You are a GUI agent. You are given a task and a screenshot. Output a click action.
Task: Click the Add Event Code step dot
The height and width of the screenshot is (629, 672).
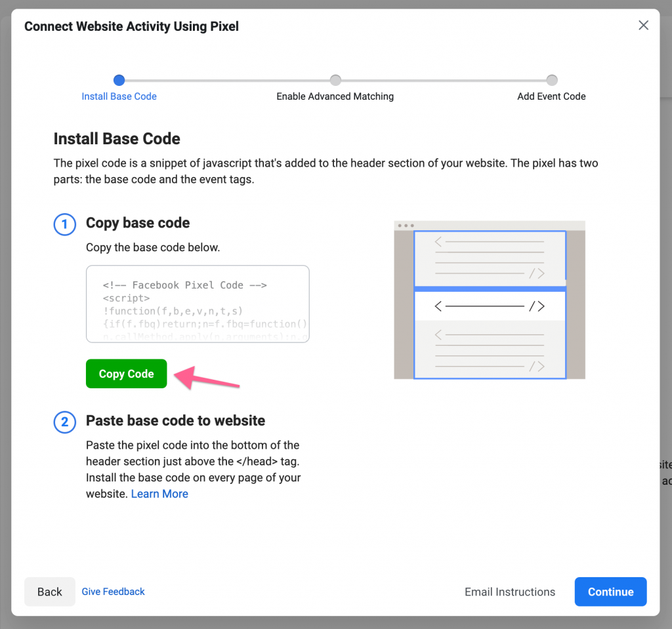(x=552, y=80)
